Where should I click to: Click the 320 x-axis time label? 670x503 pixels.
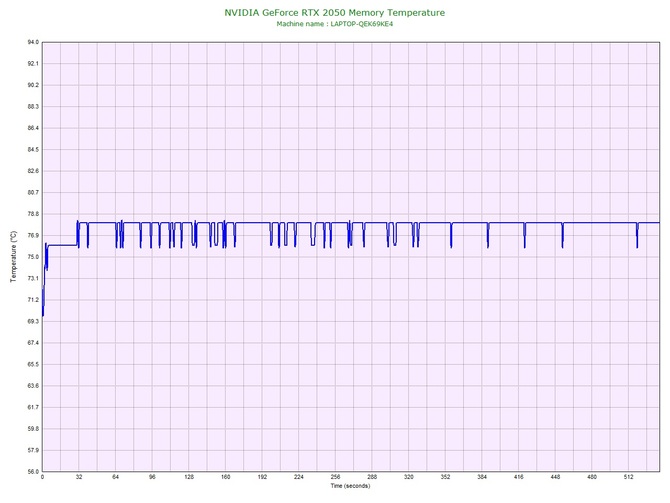pyautogui.click(x=408, y=477)
